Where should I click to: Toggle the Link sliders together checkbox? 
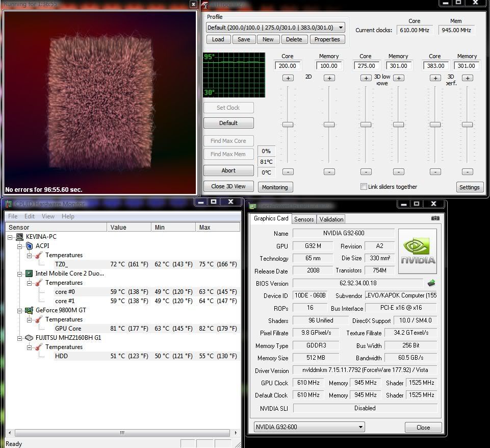[x=364, y=187]
